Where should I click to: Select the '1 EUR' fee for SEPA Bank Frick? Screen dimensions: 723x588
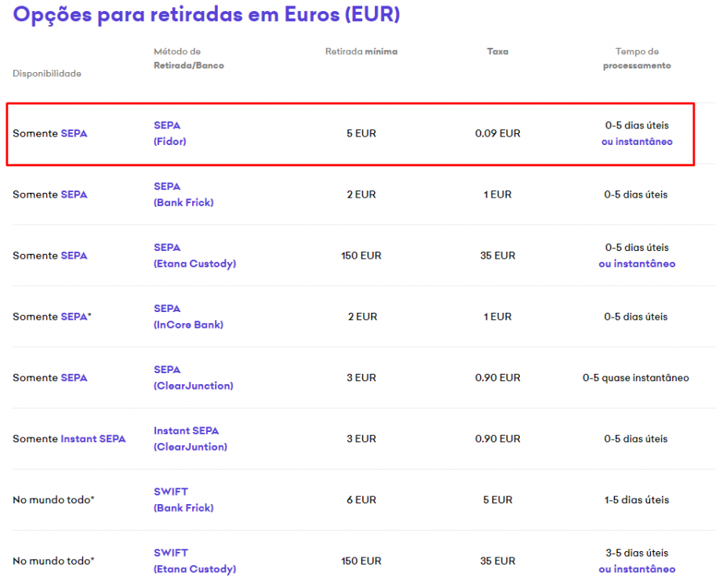tap(497, 194)
